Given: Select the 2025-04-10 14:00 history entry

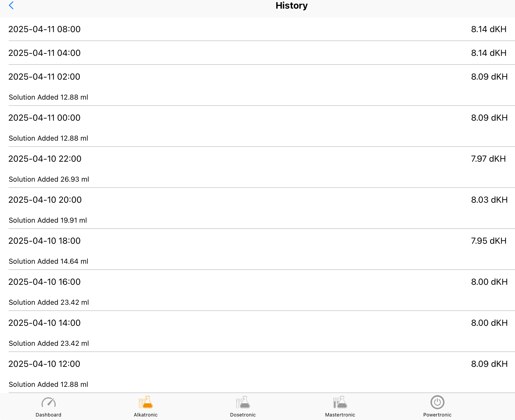Looking at the screenshot, I should pos(45,323).
